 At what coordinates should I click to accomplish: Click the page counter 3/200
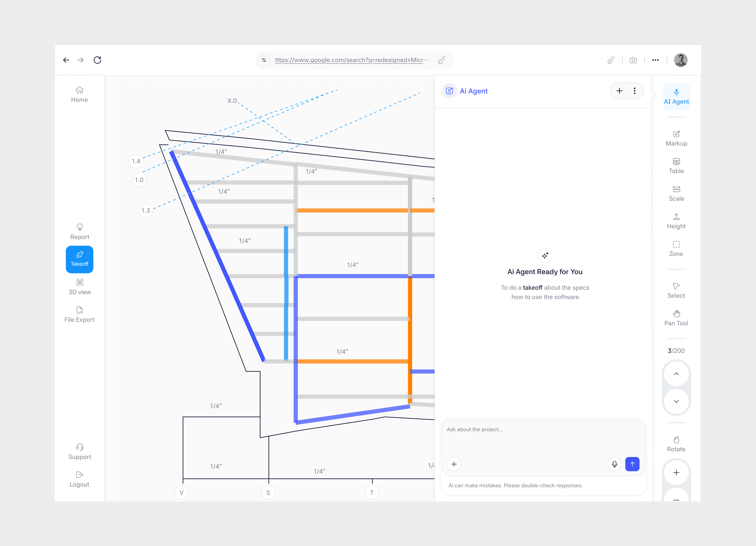pyautogui.click(x=676, y=351)
